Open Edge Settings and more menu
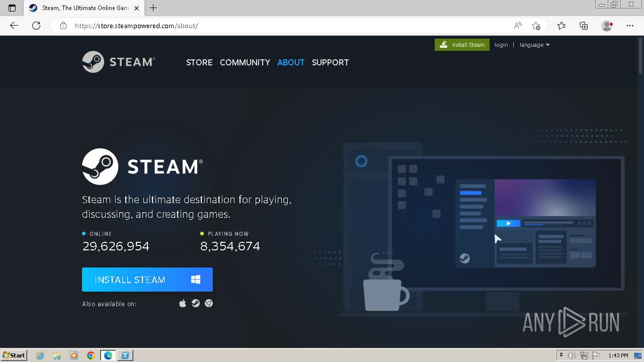The image size is (644, 362). point(630,26)
